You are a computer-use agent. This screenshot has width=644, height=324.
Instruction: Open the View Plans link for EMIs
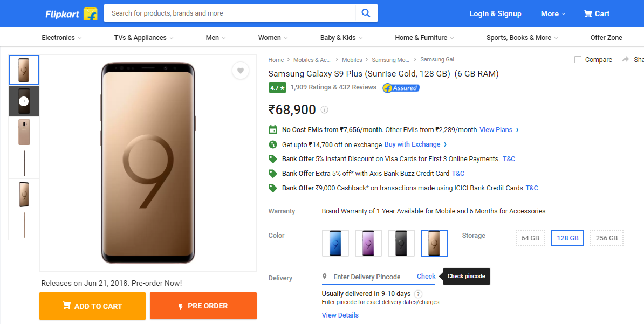click(499, 130)
